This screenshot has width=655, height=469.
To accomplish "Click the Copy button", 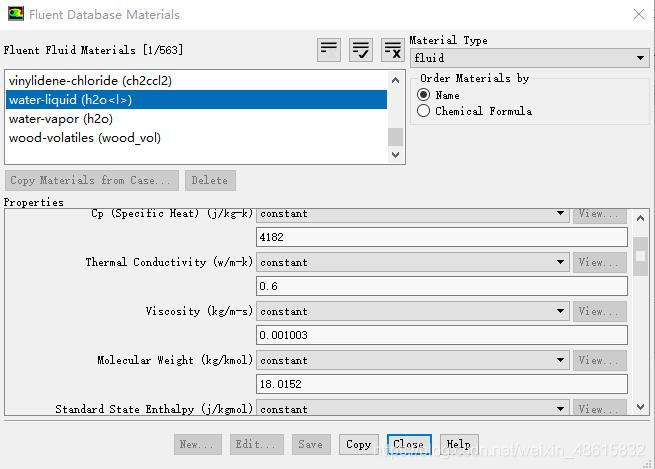I will pos(358,444).
